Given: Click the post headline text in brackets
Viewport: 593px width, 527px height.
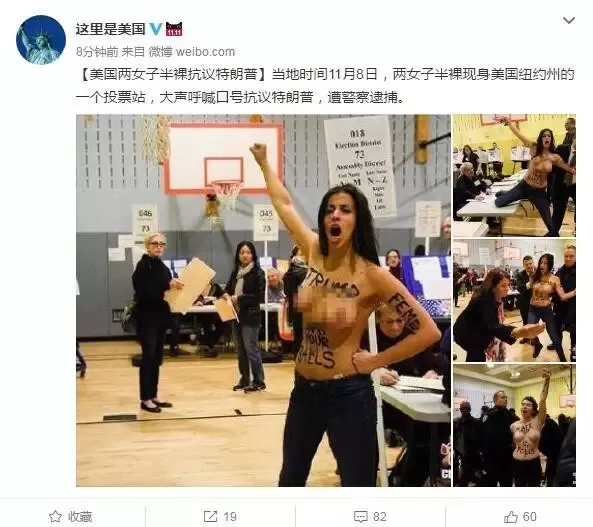Looking at the screenshot, I should tap(174, 74).
